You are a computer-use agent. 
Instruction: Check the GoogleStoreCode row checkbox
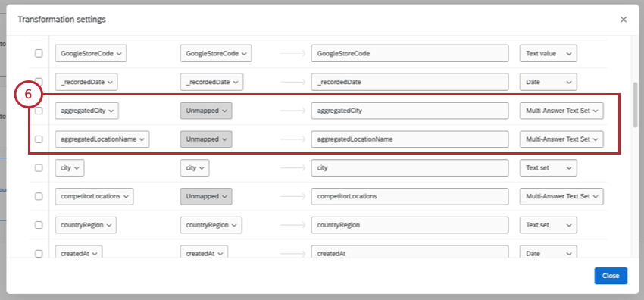(39, 53)
